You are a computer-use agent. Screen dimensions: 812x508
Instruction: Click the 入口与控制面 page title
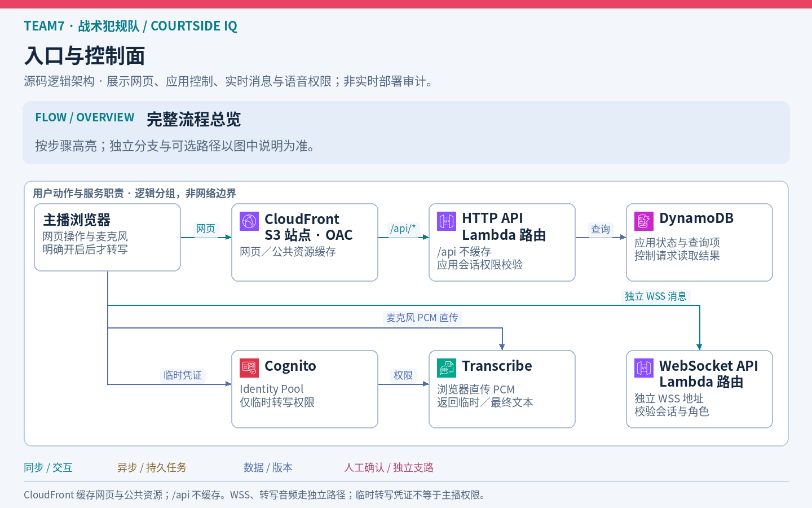pos(85,56)
